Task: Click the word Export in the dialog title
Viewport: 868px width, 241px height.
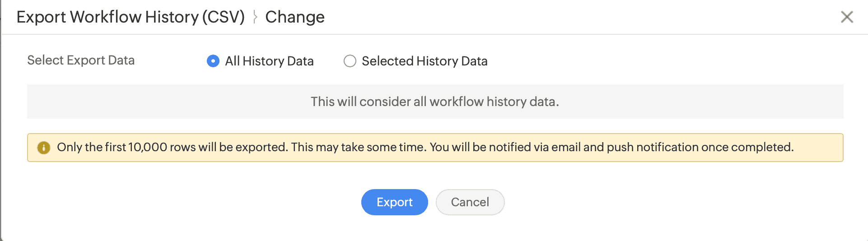Action: [41, 17]
